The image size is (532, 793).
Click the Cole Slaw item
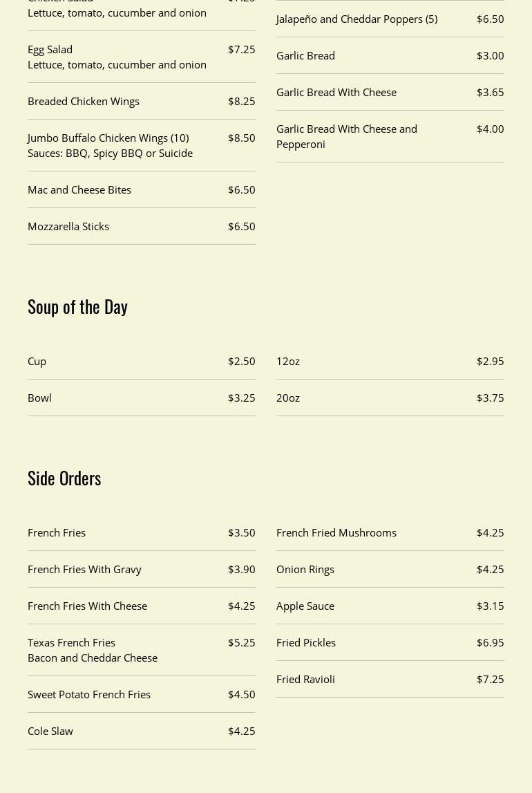(50, 731)
